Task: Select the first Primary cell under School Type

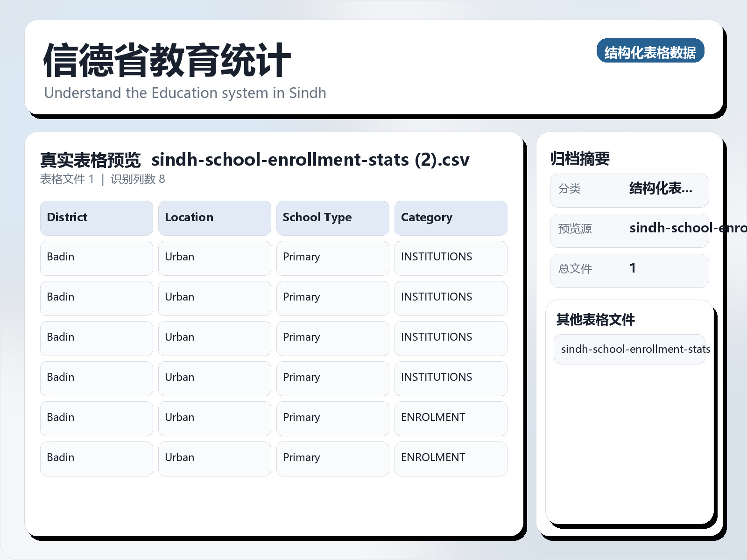Action: click(332, 258)
